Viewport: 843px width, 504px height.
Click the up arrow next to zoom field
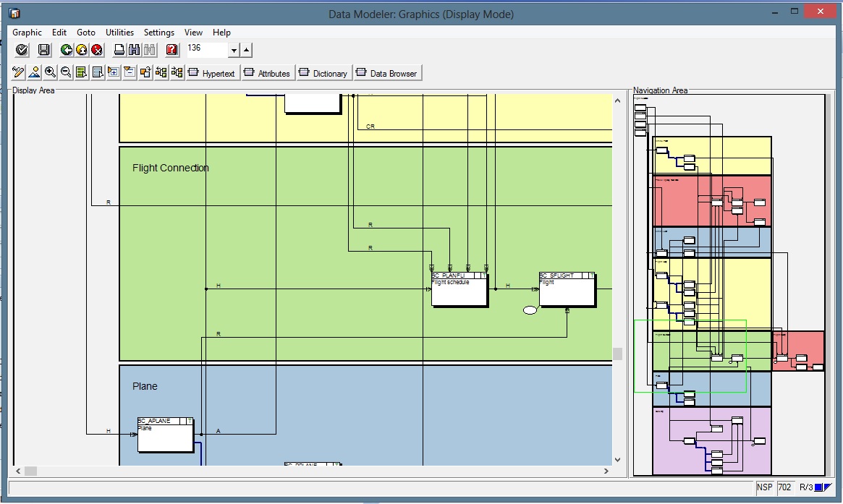[246, 50]
